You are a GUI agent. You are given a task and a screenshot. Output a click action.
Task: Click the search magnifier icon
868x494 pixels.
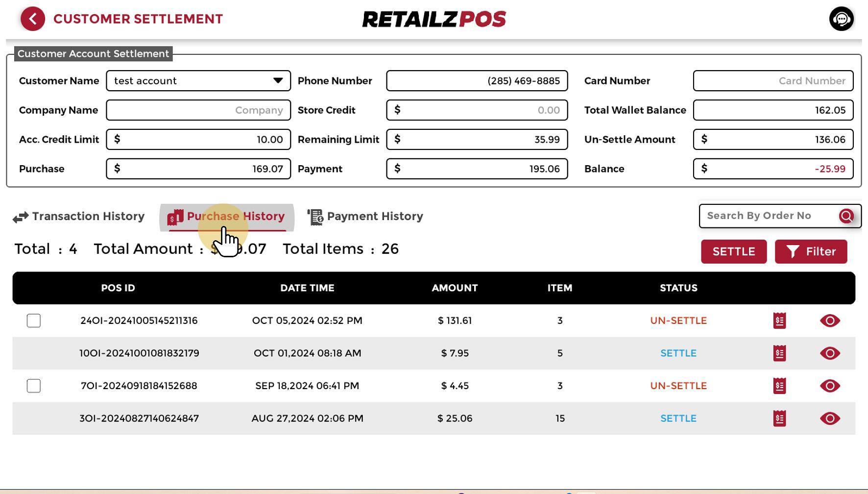[x=846, y=216]
